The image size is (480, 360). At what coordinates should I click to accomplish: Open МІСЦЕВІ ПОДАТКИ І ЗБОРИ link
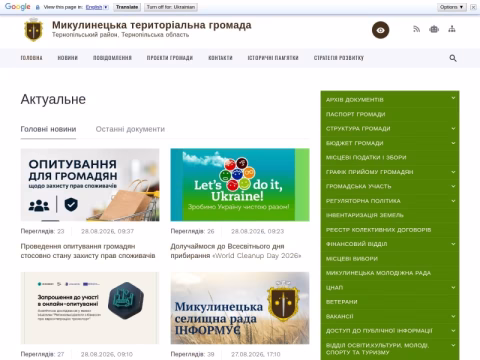point(366,157)
